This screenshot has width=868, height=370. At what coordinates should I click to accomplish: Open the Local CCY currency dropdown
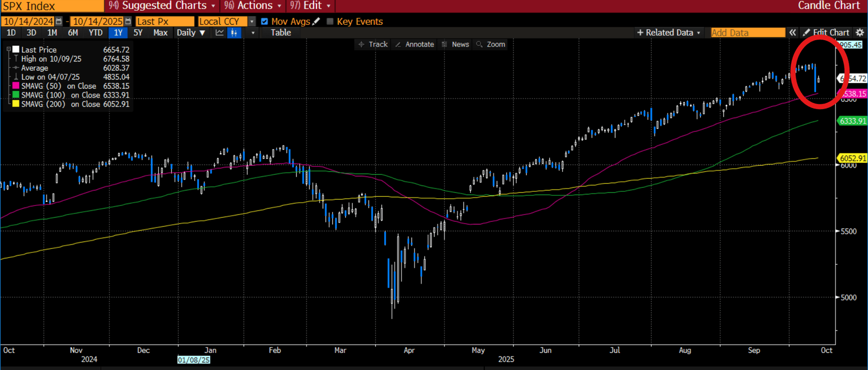(x=252, y=21)
